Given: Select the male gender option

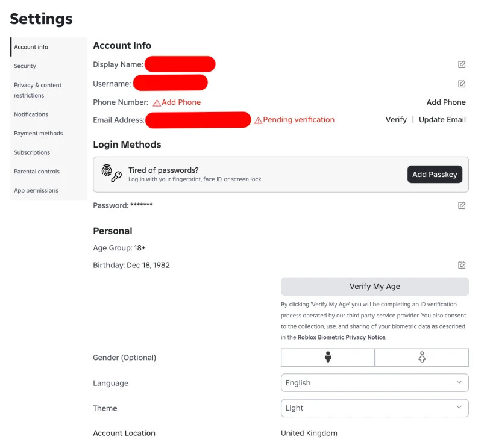Looking at the screenshot, I should click(x=328, y=358).
